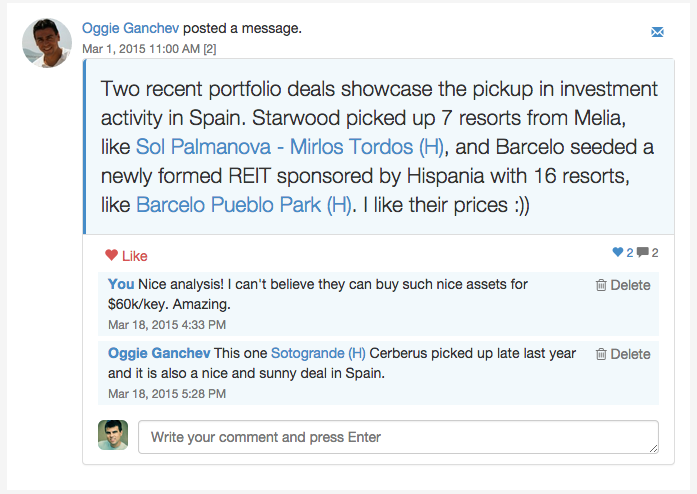Click Oggie Ganchev's round profile photo
The image size is (697, 494).
pyautogui.click(x=47, y=43)
